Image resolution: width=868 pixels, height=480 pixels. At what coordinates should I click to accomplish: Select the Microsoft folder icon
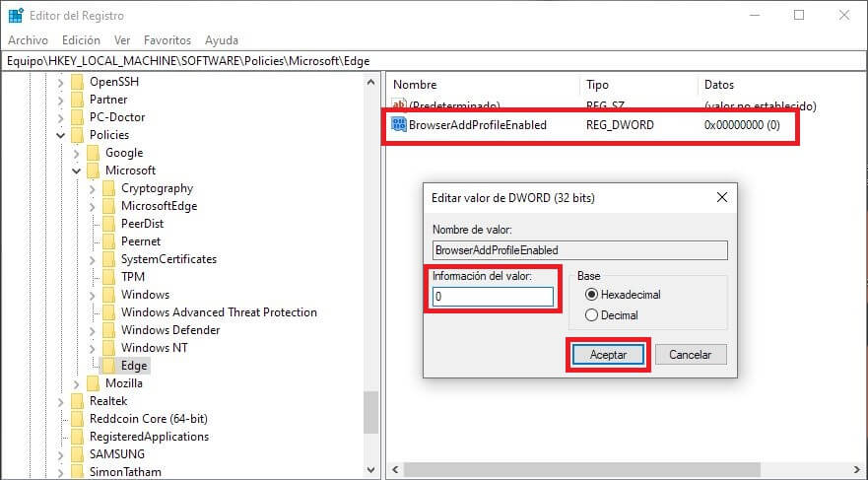tap(93, 170)
